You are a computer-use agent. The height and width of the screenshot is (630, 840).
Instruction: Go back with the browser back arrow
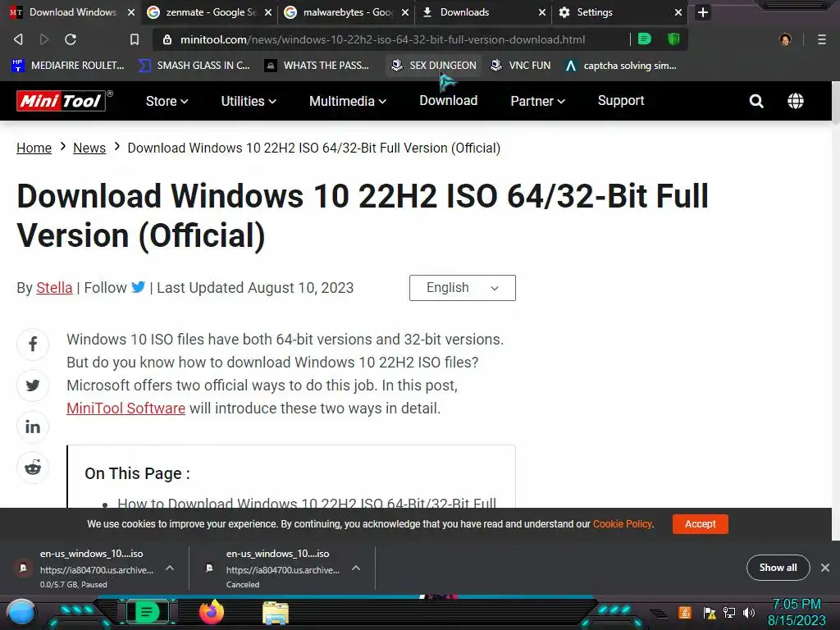point(18,39)
